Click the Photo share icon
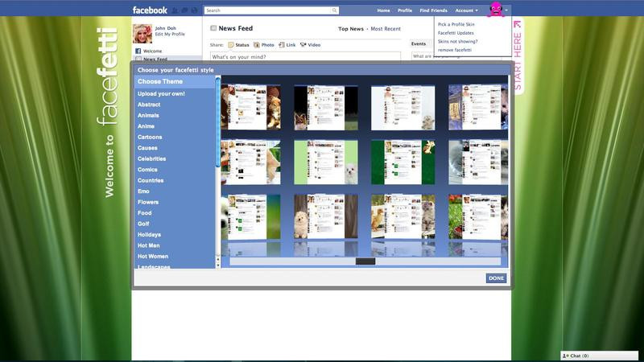This screenshot has width=644, height=362. click(x=257, y=45)
